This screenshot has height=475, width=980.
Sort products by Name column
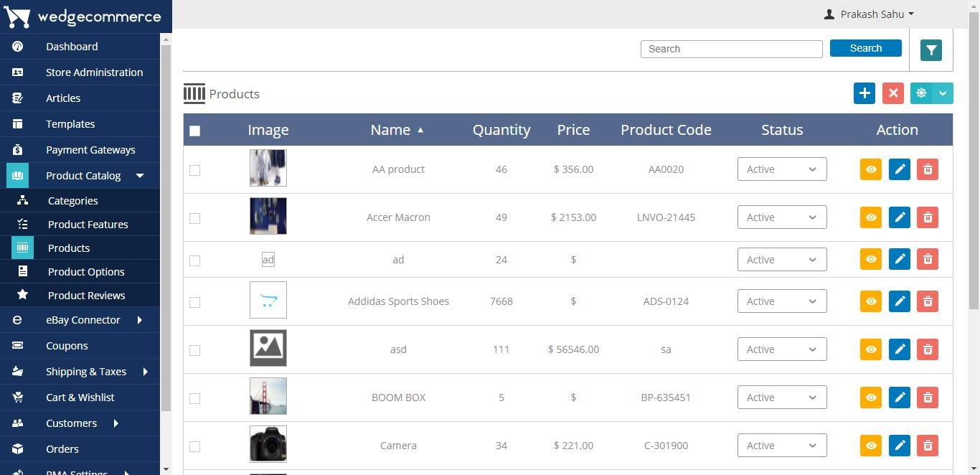click(397, 130)
